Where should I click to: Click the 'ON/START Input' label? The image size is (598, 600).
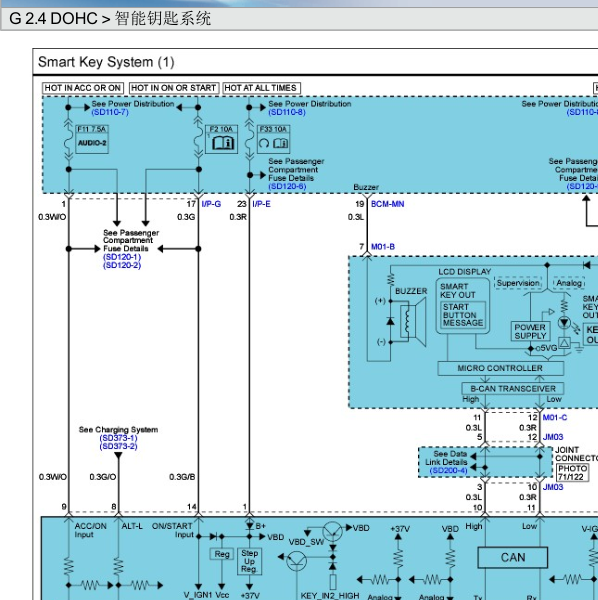point(173,530)
